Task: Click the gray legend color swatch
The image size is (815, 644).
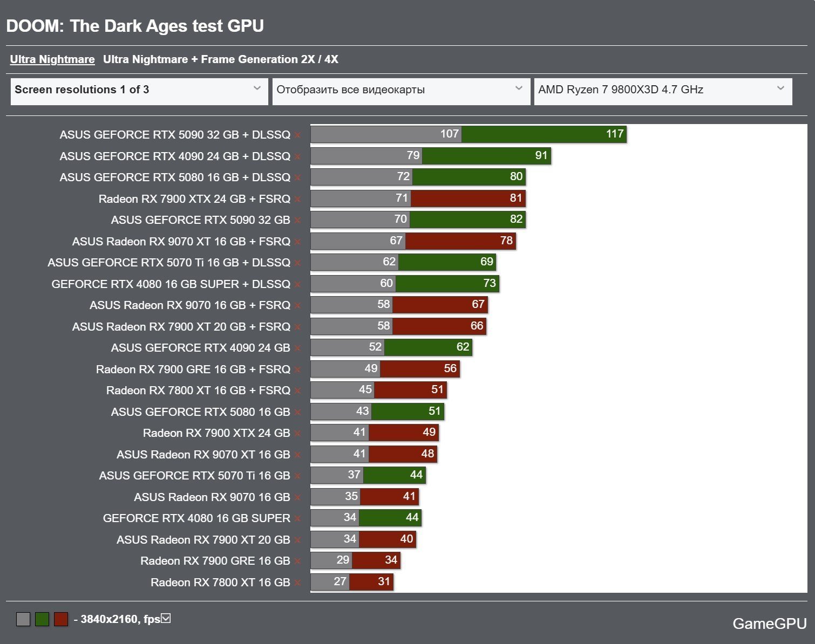Action: coord(23,619)
